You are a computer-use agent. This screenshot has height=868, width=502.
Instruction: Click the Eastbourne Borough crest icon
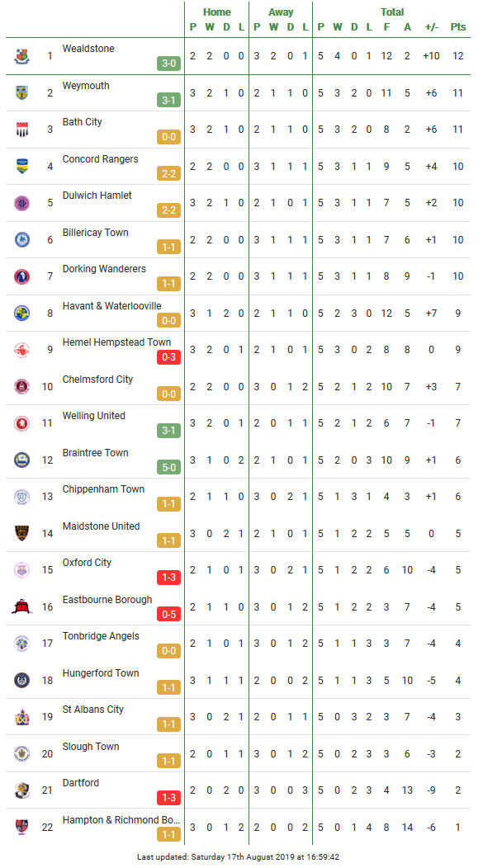(x=21, y=606)
